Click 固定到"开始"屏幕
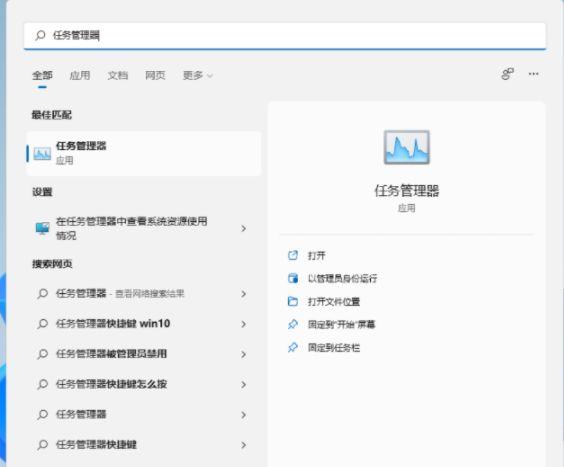The width and height of the screenshot is (564, 467). pyautogui.click(x=342, y=325)
